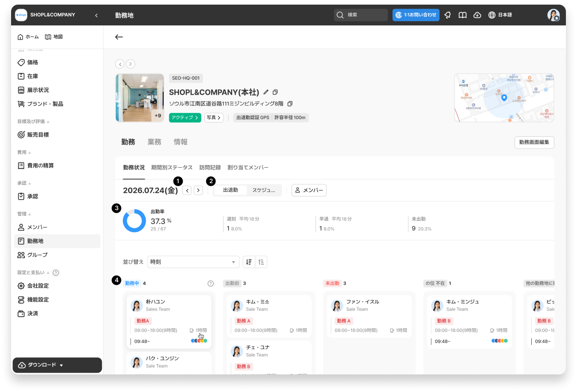Open the pin icon in the top bar
This screenshot has width=577, height=392.
pos(447,15)
